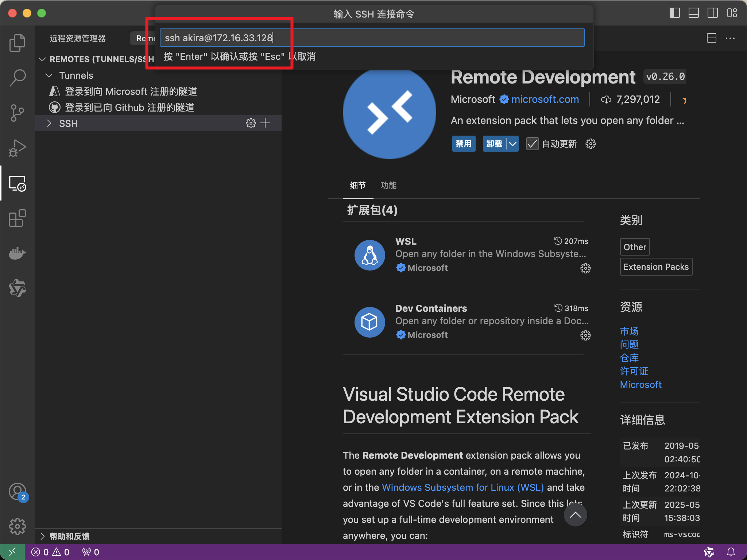747x560 pixels.
Task: Click the 禁用 disable button
Action: point(464,144)
